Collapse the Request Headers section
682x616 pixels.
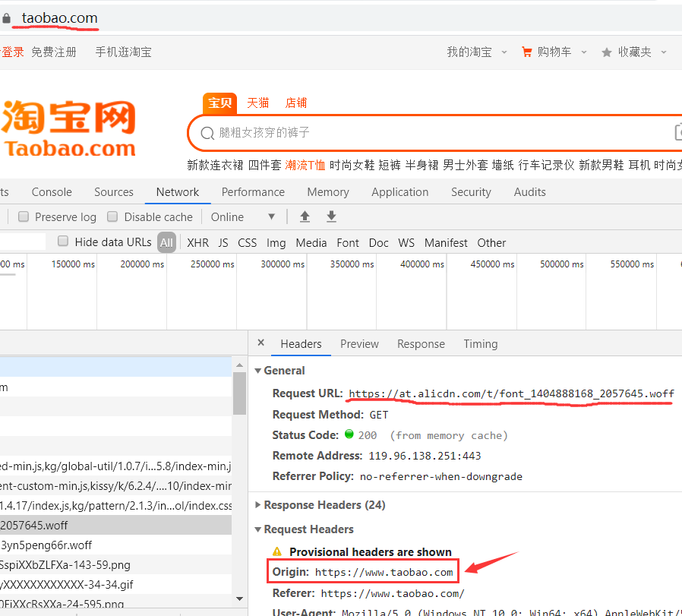(x=258, y=529)
